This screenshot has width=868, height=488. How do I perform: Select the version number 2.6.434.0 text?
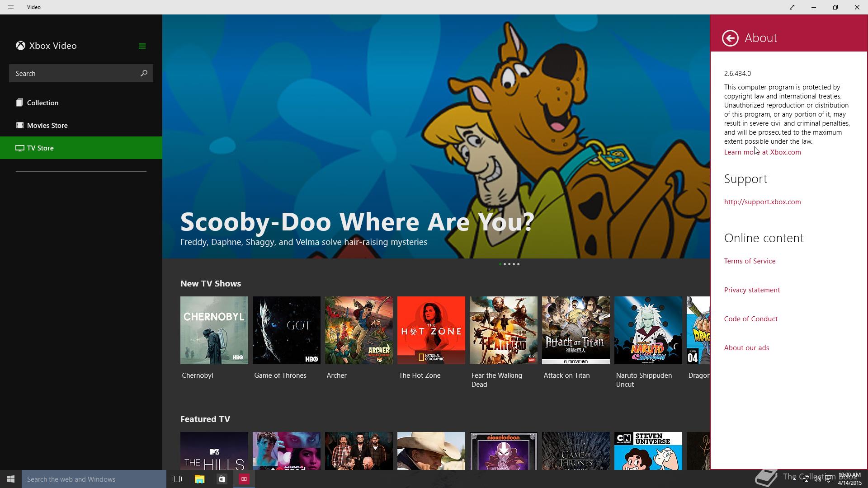tap(737, 74)
